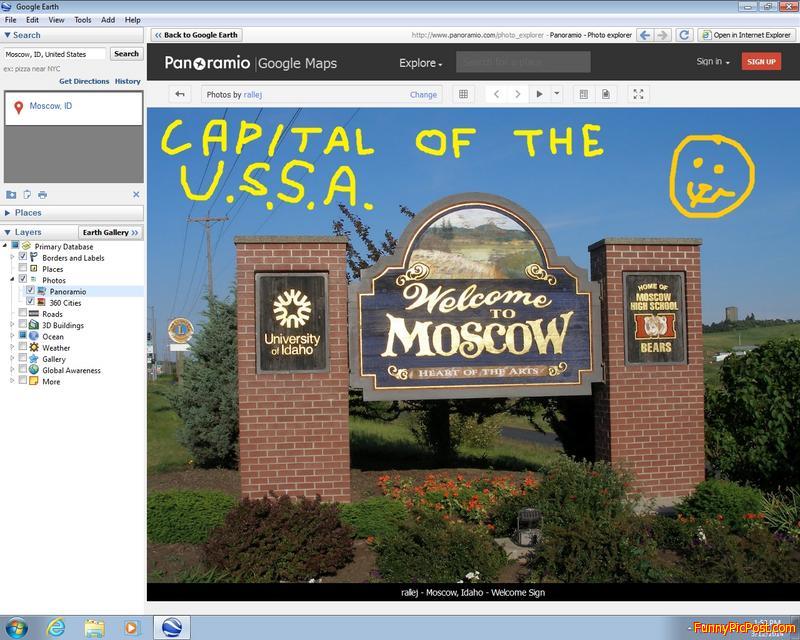Start the photo slideshow play button
This screenshot has width=800, height=640.
(x=539, y=94)
